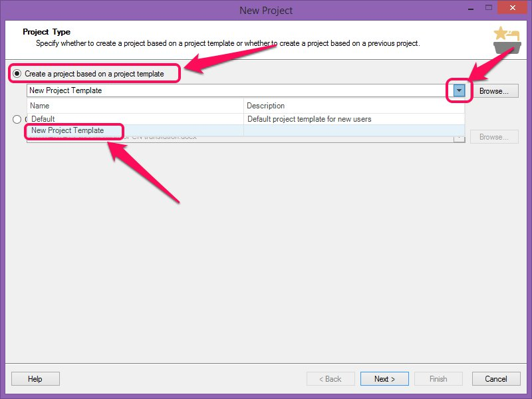Cancel the New Project wizard
The width and height of the screenshot is (532, 399).
[496, 379]
